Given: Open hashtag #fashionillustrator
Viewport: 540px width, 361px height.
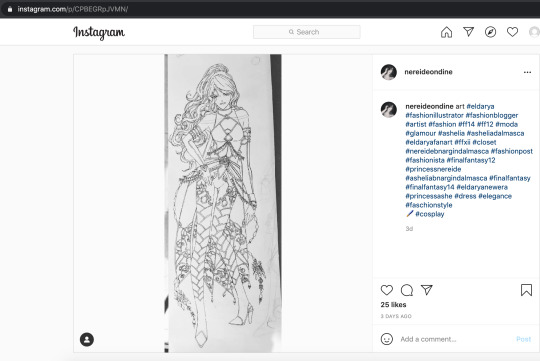Looking at the screenshot, I should coord(434,115).
